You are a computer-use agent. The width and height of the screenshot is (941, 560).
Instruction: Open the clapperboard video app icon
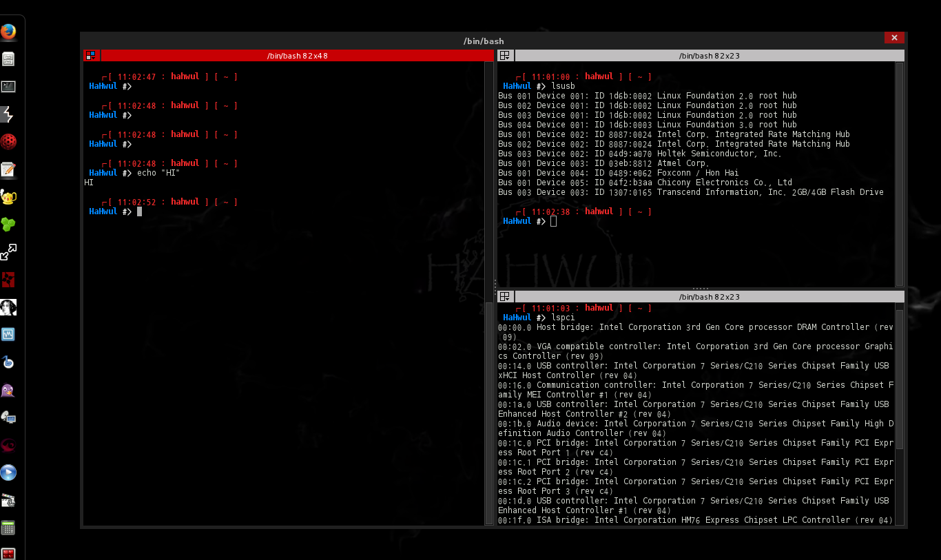tap(8, 500)
